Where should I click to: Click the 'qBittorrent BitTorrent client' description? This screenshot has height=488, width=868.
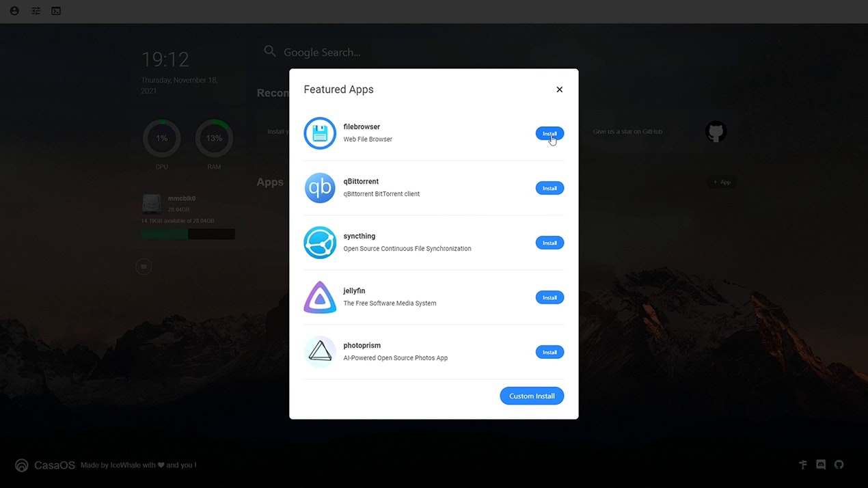[381, 194]
